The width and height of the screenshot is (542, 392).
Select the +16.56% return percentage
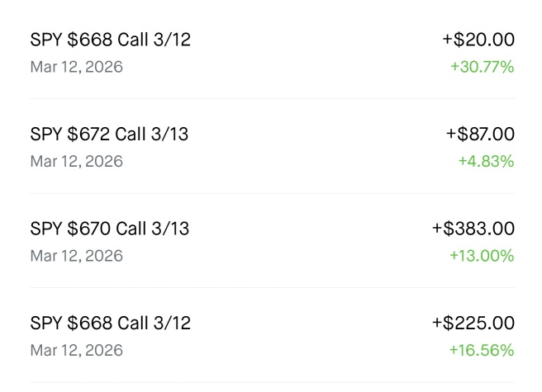tap(482, 350)
